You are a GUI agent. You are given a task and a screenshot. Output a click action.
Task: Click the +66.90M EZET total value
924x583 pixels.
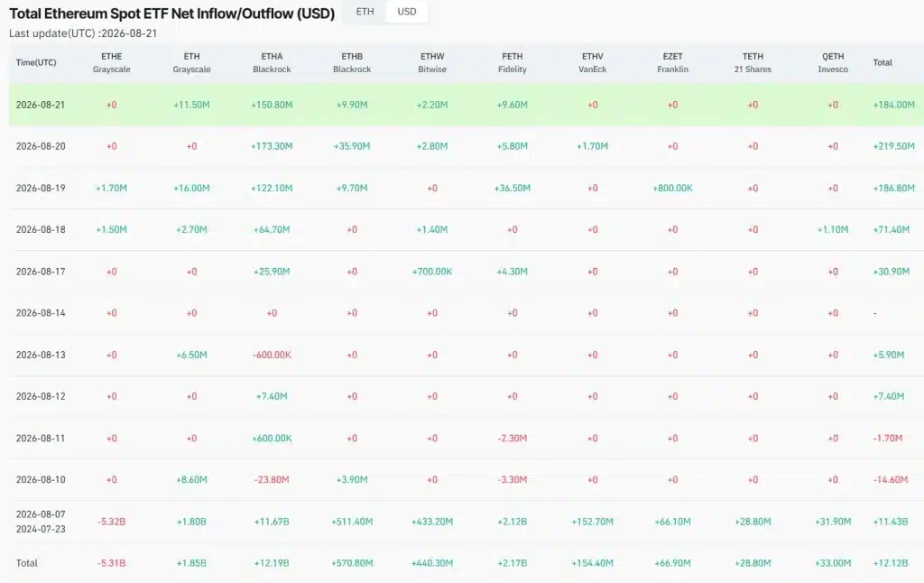click(x=672, y=563)
